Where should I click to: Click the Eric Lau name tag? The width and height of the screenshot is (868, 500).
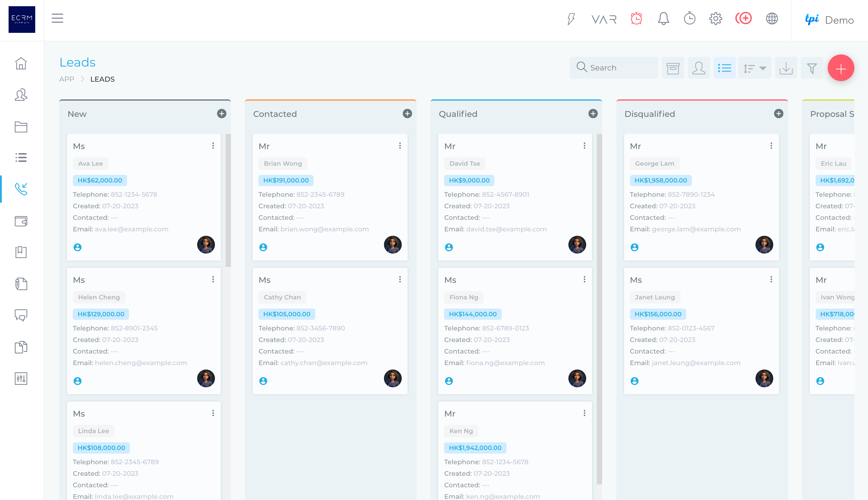click(x=833, y=163)
